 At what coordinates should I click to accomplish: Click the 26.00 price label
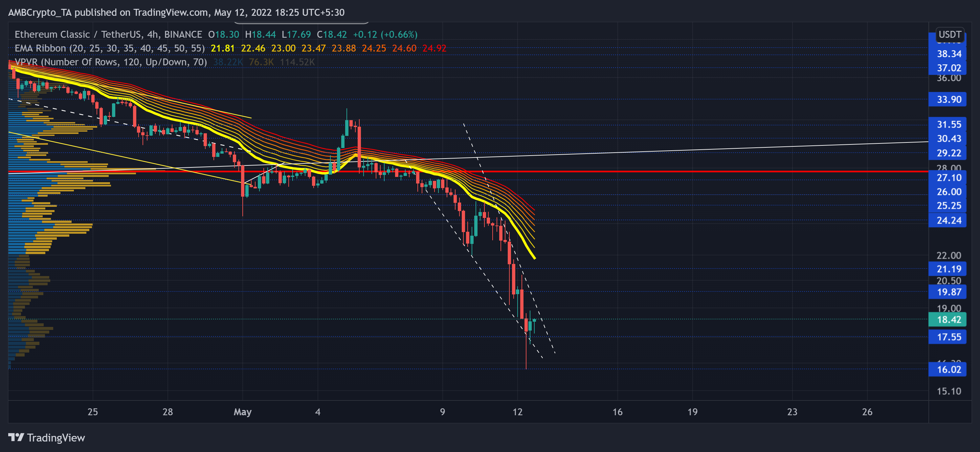tap(947, 192)
